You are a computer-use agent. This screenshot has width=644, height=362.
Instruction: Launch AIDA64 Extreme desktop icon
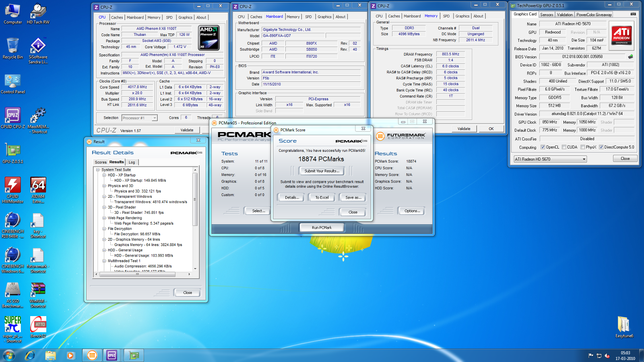(38, 190)
